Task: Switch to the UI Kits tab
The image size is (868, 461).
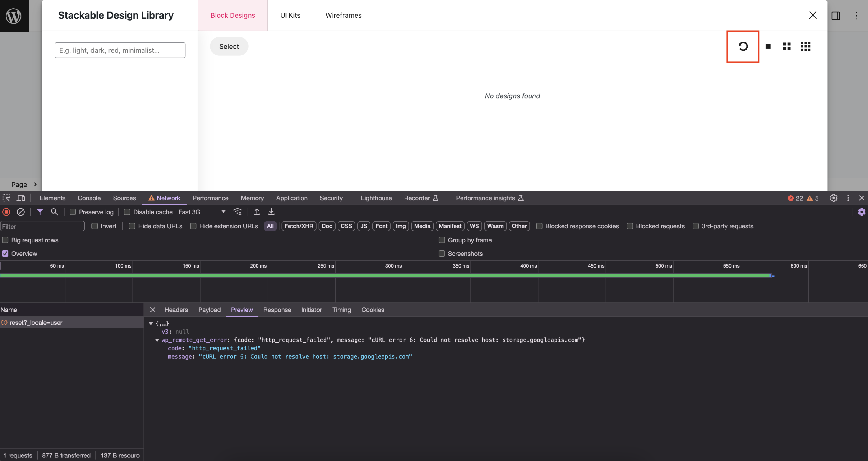Action: pos(290,15)
